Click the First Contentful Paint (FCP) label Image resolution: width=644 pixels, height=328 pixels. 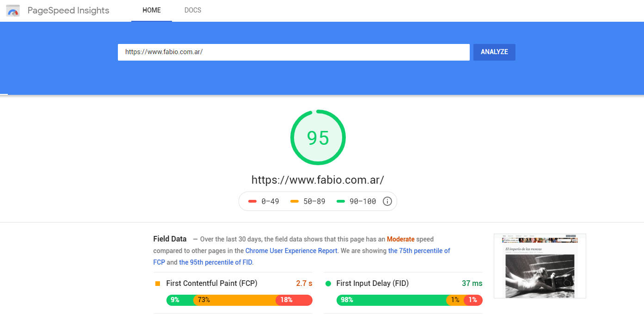point(212,283)
